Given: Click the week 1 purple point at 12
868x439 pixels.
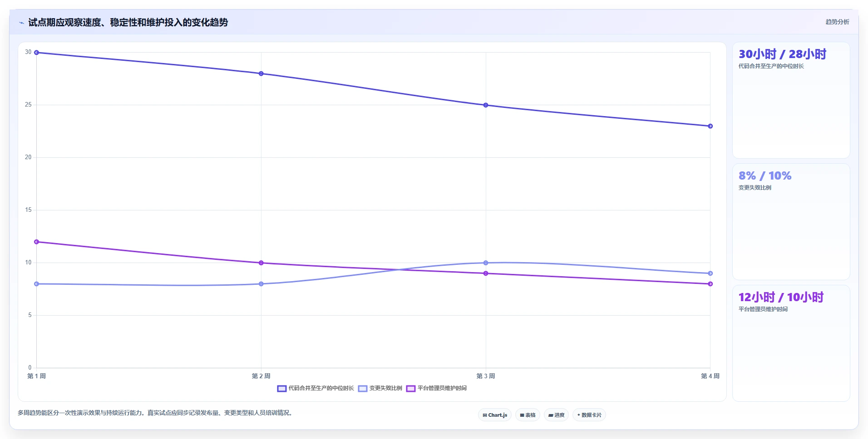Looking at the screenshot, I should [x=37, y=242].
